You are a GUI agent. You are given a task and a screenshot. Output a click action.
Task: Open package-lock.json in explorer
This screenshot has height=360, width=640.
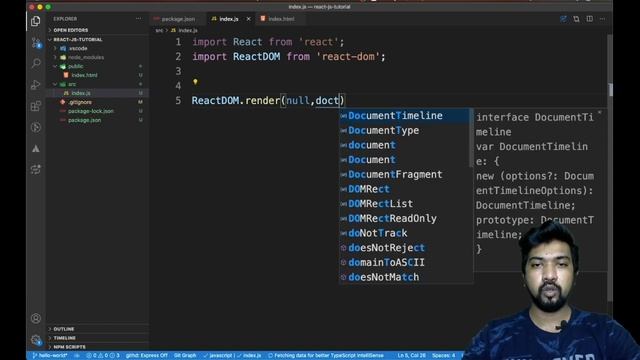[x=91, y=111]
